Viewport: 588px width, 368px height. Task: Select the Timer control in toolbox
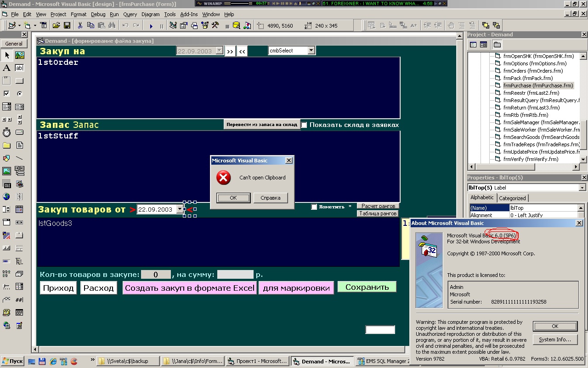[x=6, y=132]
